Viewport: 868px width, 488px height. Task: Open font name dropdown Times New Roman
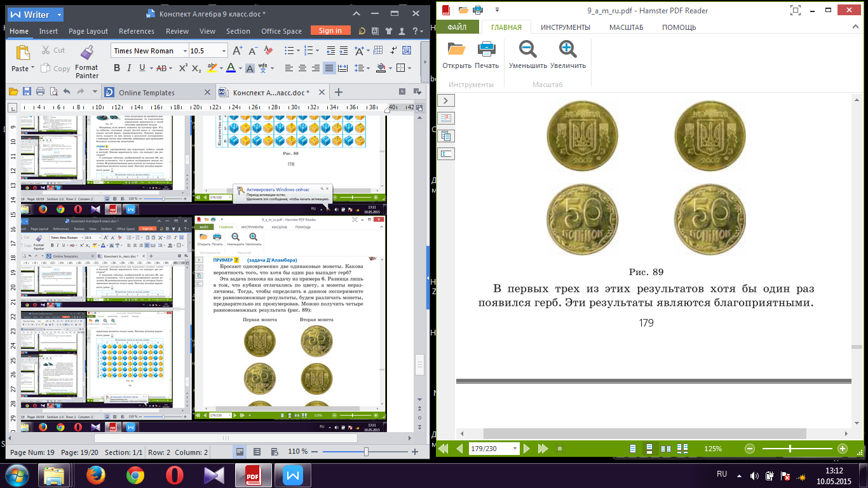point(185,51)
